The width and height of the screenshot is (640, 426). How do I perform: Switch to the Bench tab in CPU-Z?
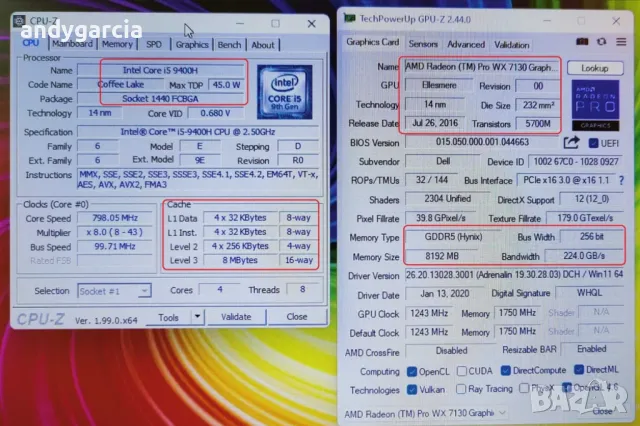[229, 45]
